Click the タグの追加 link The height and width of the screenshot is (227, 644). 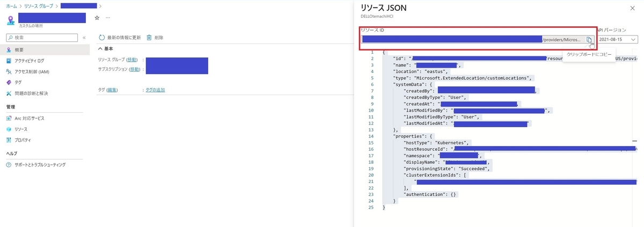[x=155, y=90]
